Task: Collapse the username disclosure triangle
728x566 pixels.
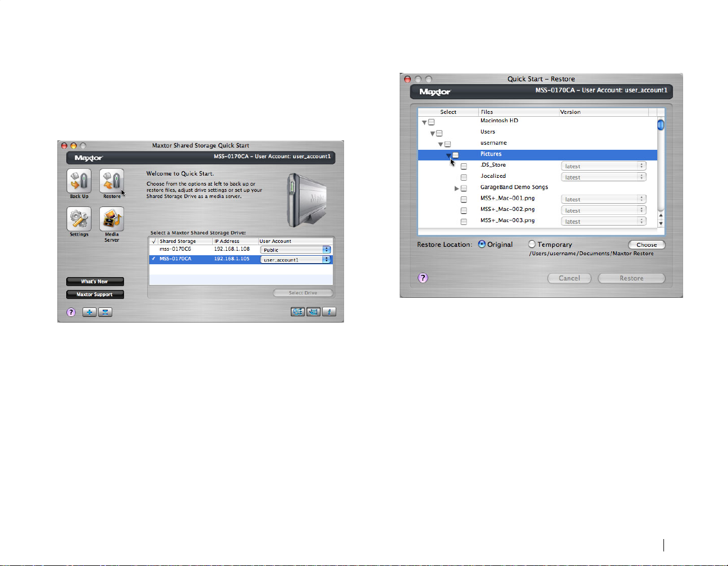Action: 441,144
